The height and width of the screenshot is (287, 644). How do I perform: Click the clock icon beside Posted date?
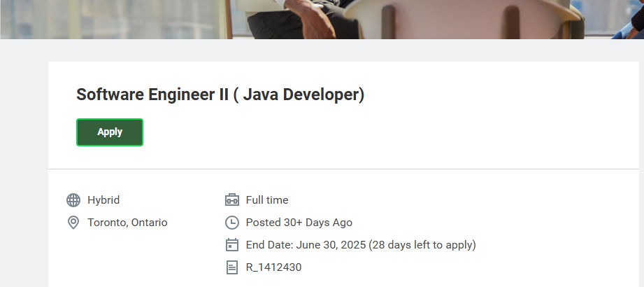[232, 223]
